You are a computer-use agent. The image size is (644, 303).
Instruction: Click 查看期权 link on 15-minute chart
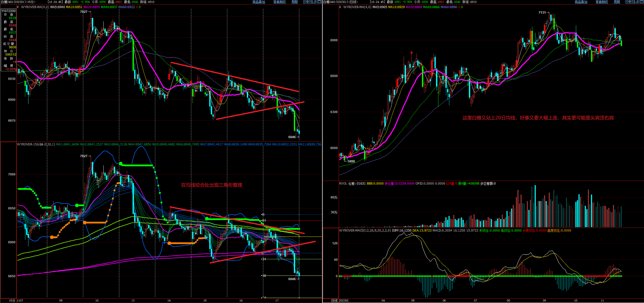pos(280,2)
